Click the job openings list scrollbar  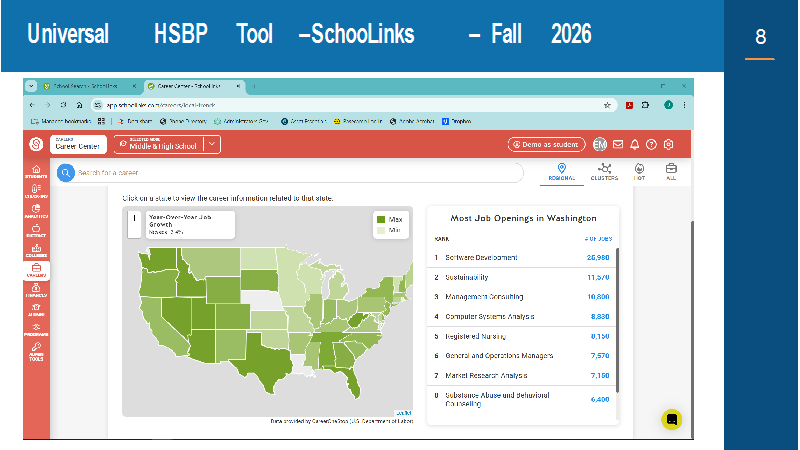tap(617, 320)
